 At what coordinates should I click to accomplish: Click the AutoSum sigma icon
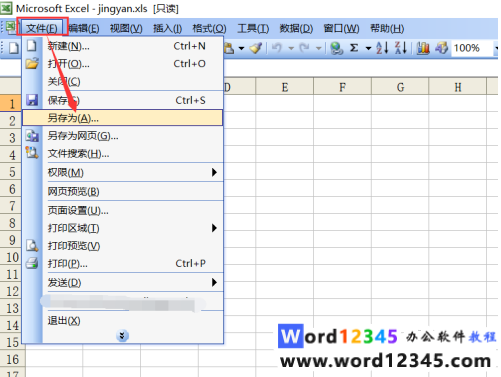(354, 48)
